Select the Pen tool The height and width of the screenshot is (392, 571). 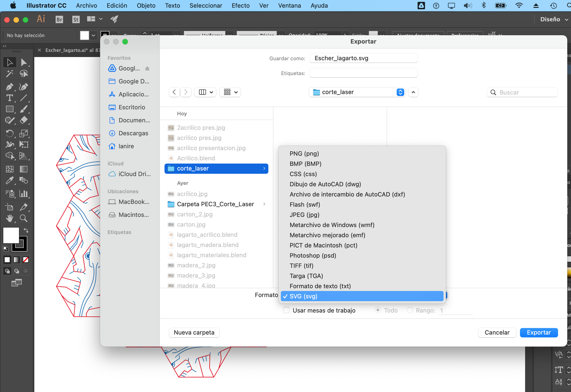pyautogui.click(x=10, y=87)
